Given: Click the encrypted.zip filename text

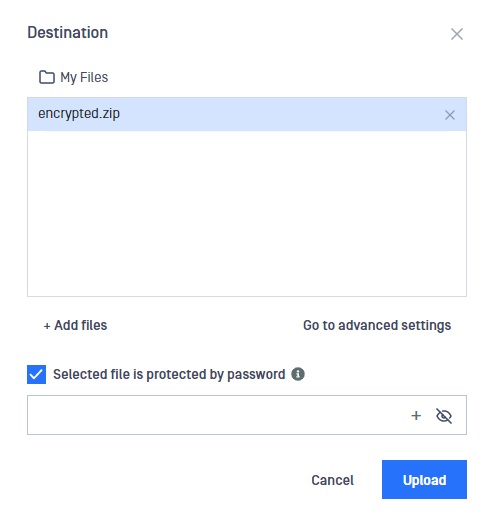Looking at the screenshot, I should [79, 114].
